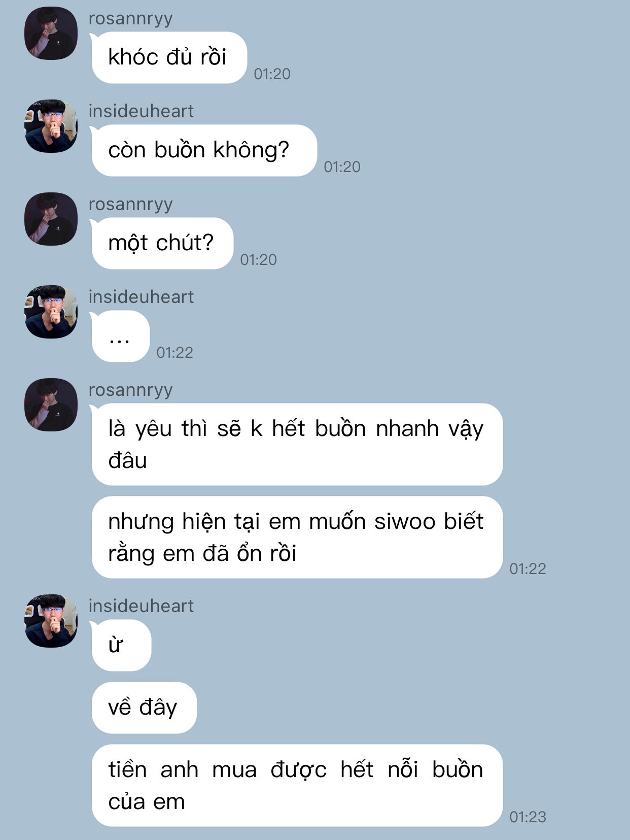This screenshot has height=840, width=630.
Task: Tap the "về đây" message bubble
Action: [x=144, y=708]
